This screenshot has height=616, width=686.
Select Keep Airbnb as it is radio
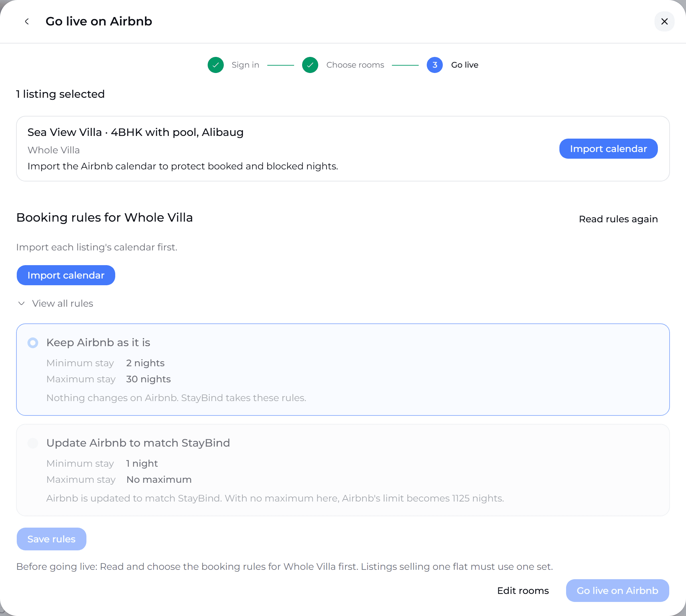[33, 342]
